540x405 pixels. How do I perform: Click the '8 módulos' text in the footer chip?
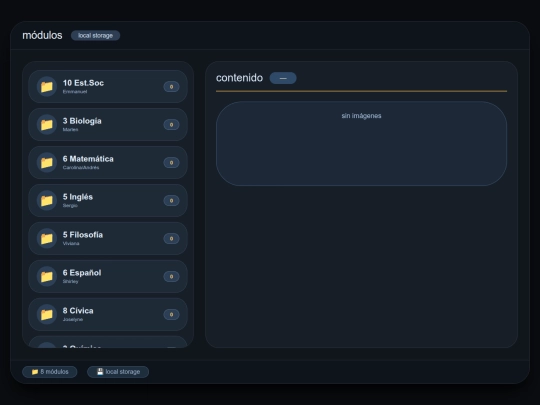click(54, 372)
